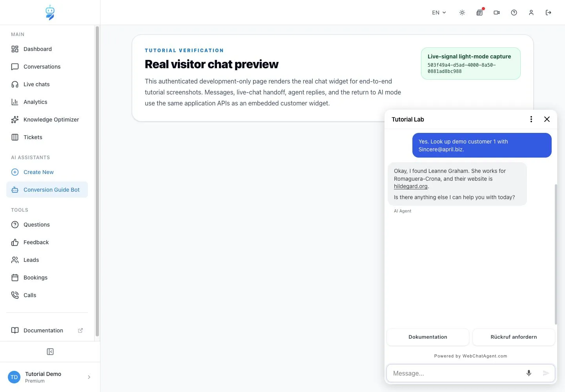Click the Real visitor chat preview heading
Viewport: 565px width, 392px height.
211,64
